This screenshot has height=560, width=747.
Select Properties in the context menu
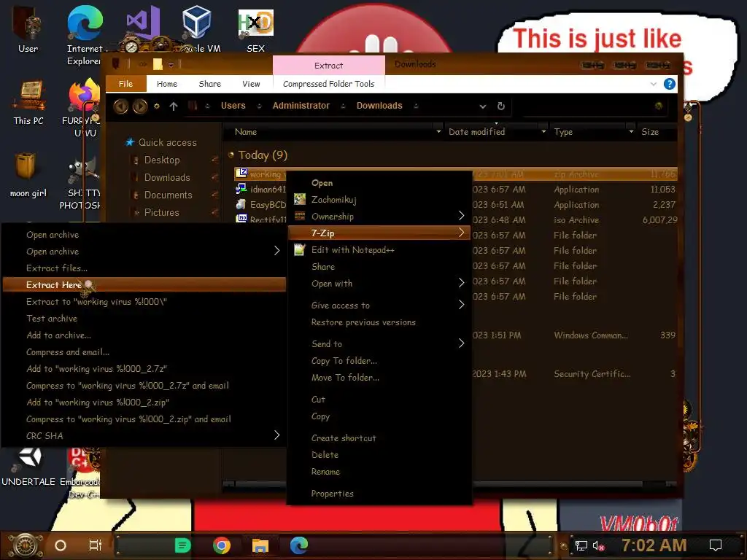[x=379, y=494]
